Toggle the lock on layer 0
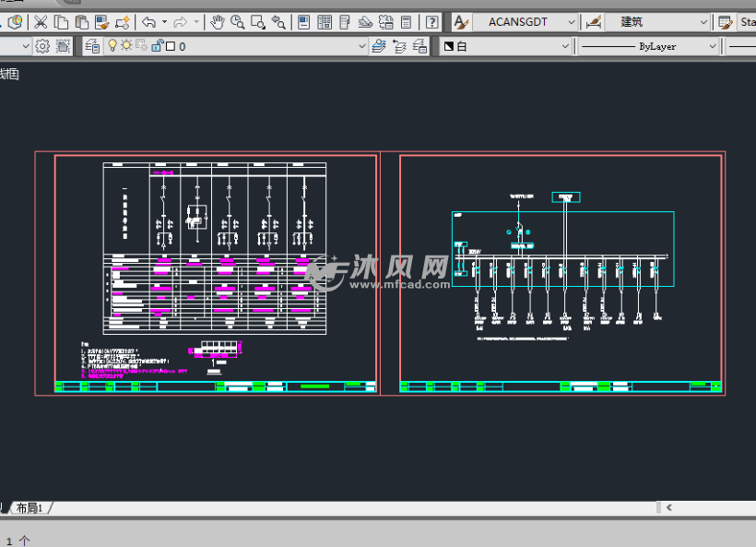756x547 pixels. [x=158, y=46]
